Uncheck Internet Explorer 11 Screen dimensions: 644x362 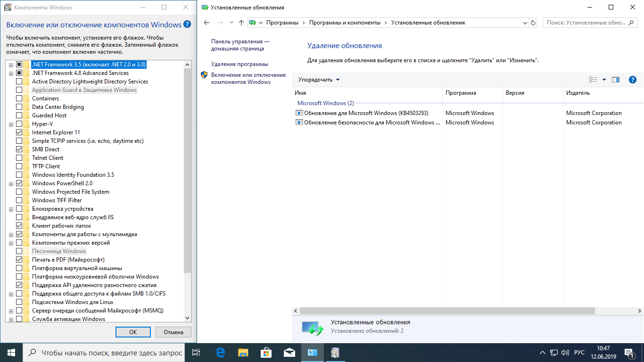coord(19,132)
